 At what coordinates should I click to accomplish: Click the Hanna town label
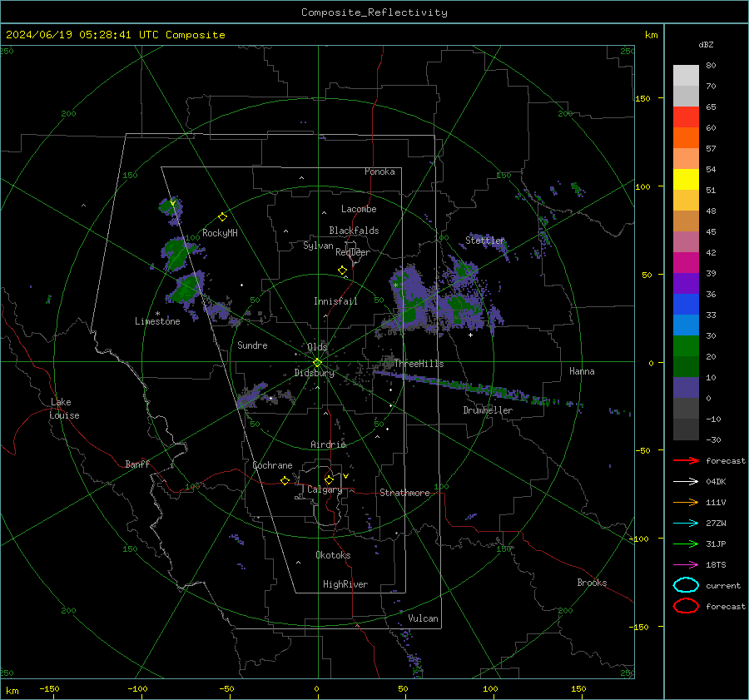coord(582,371)
